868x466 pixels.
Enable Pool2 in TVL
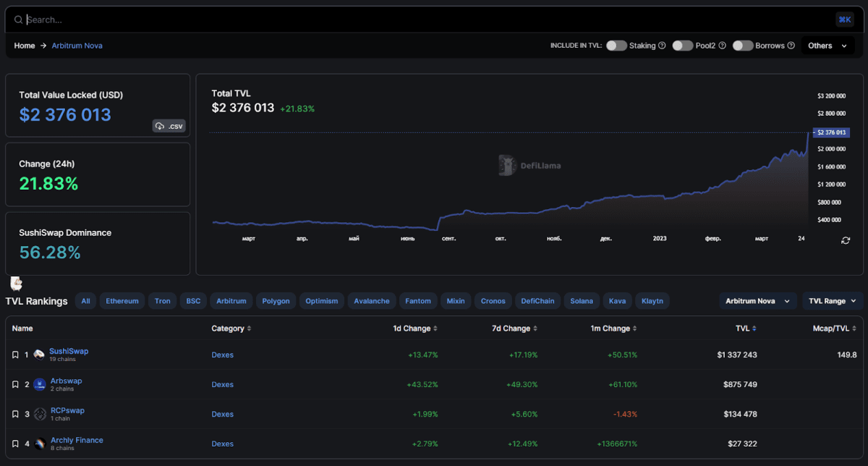pyautogui.click(x=683, y=46)
